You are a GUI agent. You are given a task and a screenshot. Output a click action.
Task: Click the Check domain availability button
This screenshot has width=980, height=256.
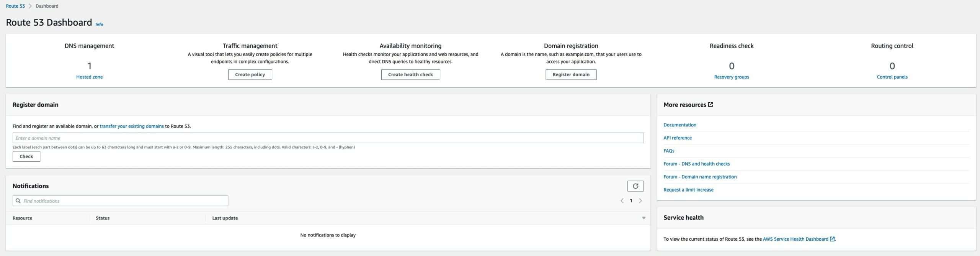(x=26, y=156)
